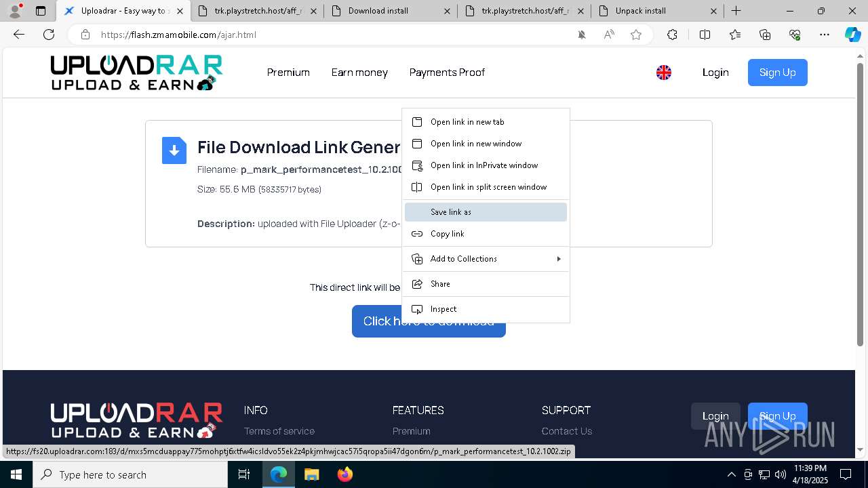This screenshot has height=488, width=868.
Task: Choose Open link in InPrivate window
Action: point(486,165)
